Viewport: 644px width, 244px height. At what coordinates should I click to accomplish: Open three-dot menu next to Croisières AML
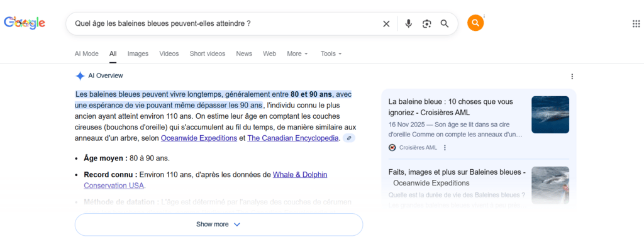tap(445, 147)
